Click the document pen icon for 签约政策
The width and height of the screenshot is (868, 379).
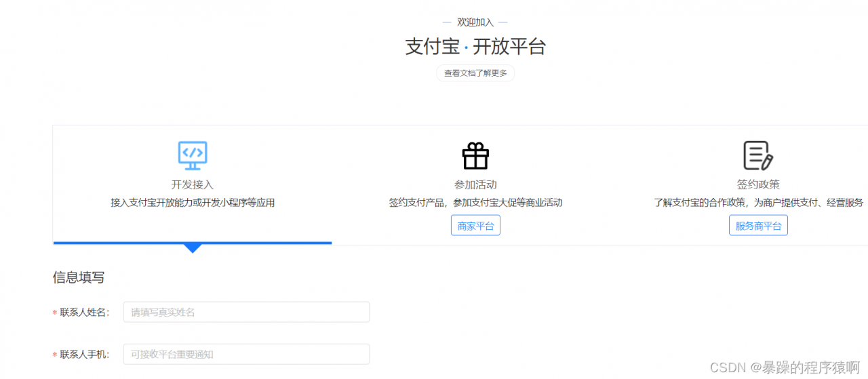click(758, 155)
